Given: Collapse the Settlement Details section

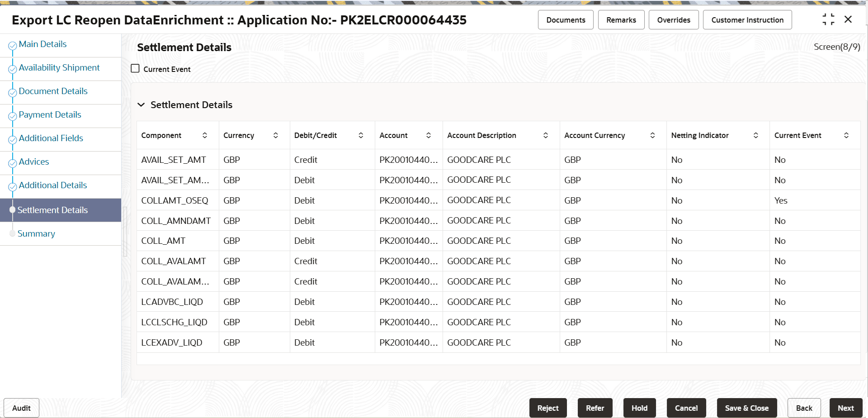Looking at the screenshot, I should pyautogui.click(x=142, y=104).
